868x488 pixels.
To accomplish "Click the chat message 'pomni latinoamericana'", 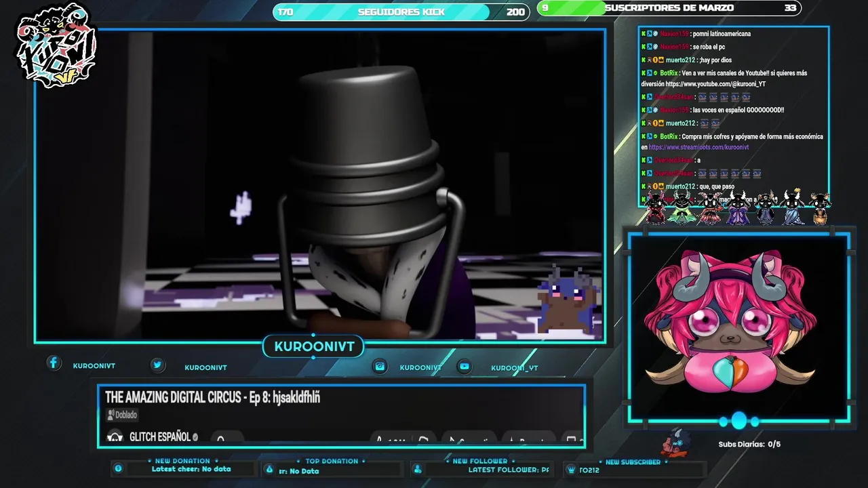I will pyautogui.click(x=722, y=34).
